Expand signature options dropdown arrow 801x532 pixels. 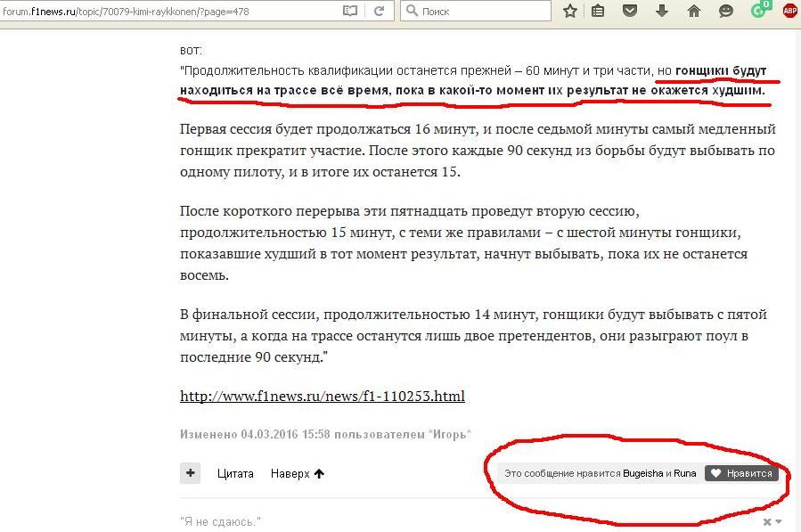point(778,521)
